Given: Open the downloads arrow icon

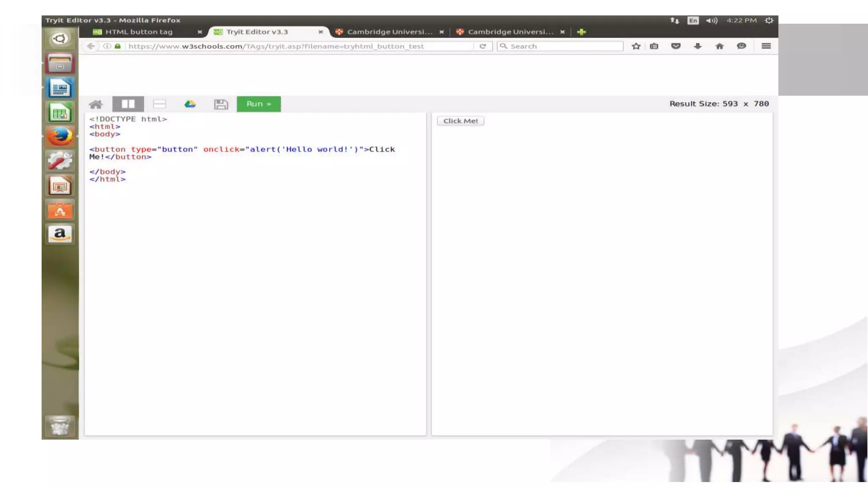Looking at the screenshot, I should tap(698, 46).
